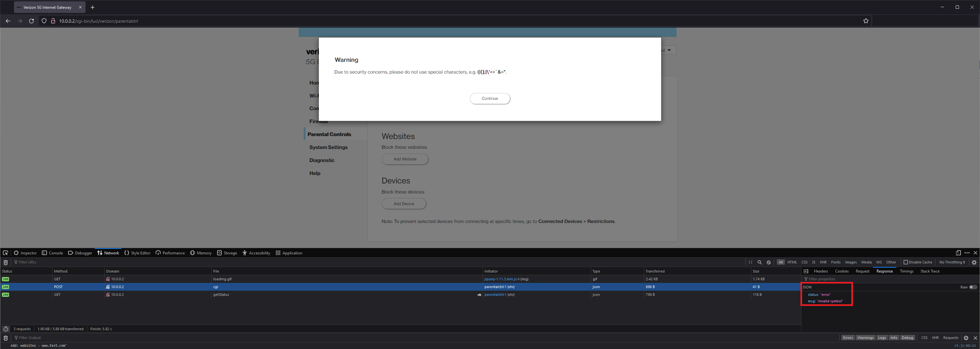Click the element picker icon in DevTools
The width and height of the screenshot is (980, 349).
coord(5,253)
